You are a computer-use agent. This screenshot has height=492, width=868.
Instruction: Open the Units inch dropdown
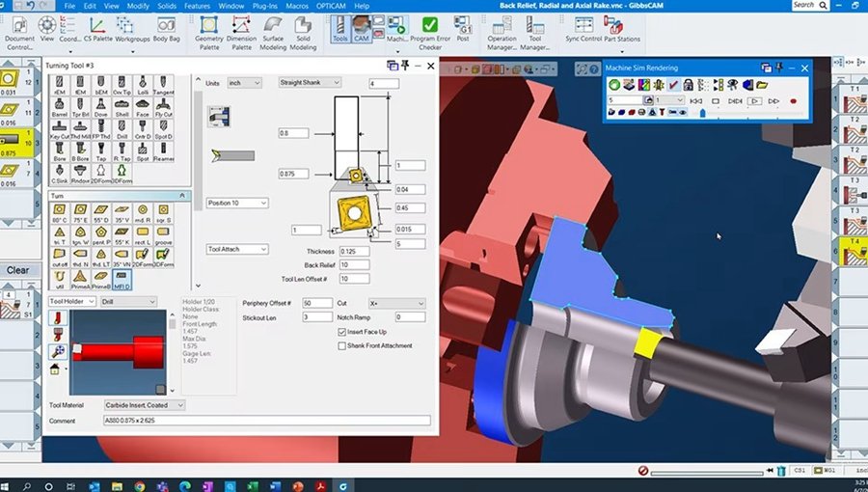[244, 83]
